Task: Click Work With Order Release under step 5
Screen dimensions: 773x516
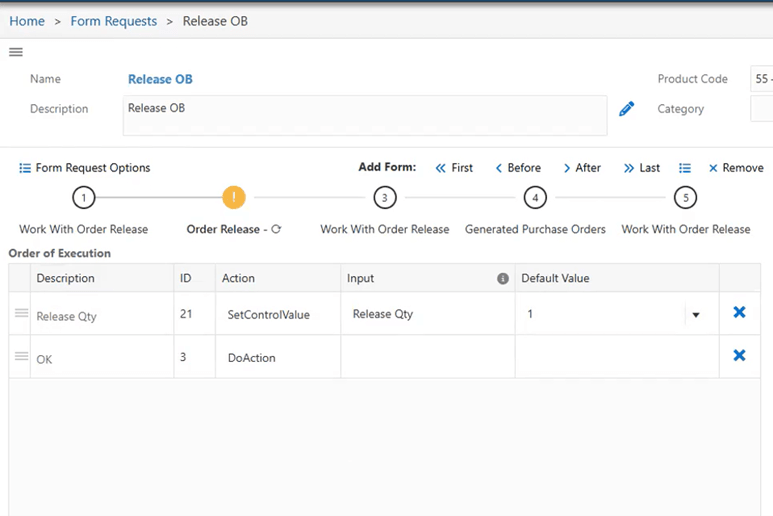Action: pos(686,229)
